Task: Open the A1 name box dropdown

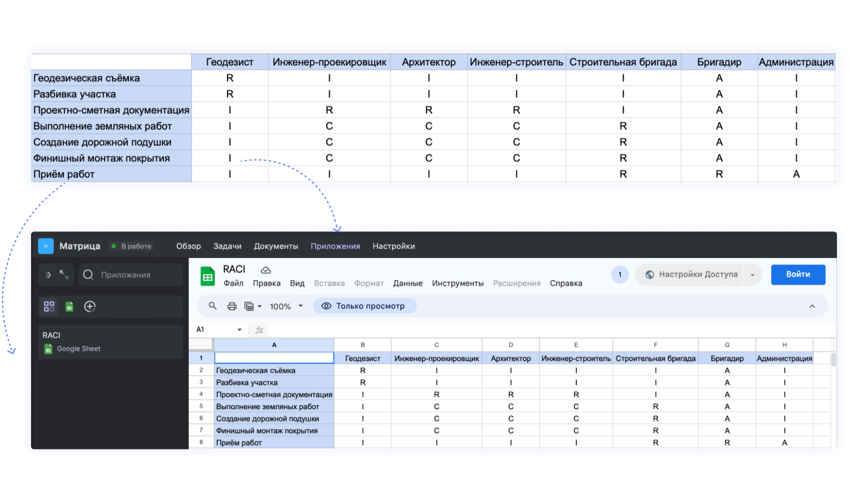Action: pyautogui.click(x=239, y=329)
